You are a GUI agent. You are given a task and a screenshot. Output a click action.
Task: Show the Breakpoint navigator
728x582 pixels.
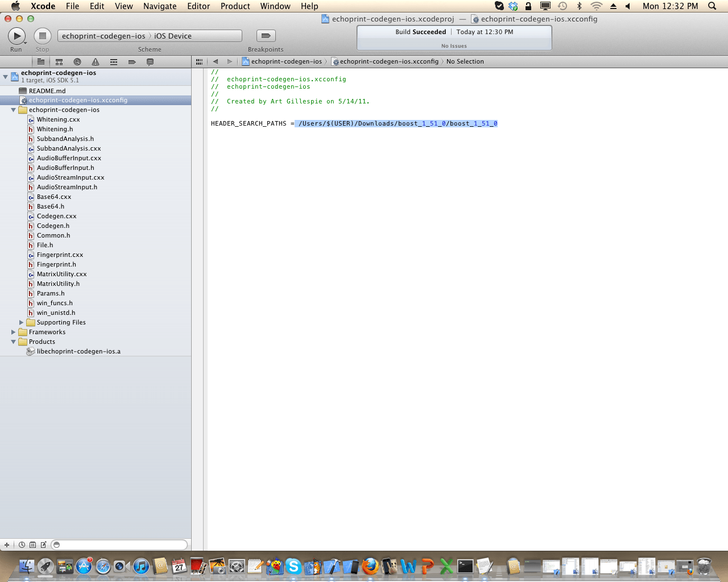(132, 62)
